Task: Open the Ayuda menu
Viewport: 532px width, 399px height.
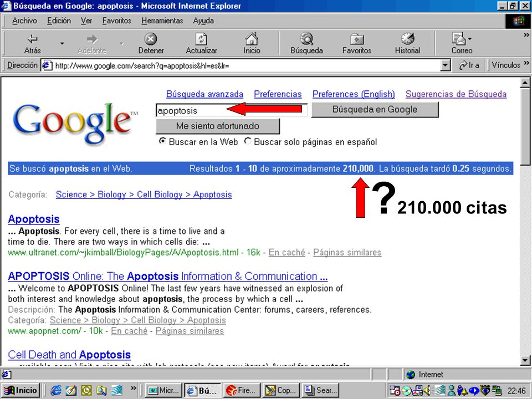Action: [203, 21]
